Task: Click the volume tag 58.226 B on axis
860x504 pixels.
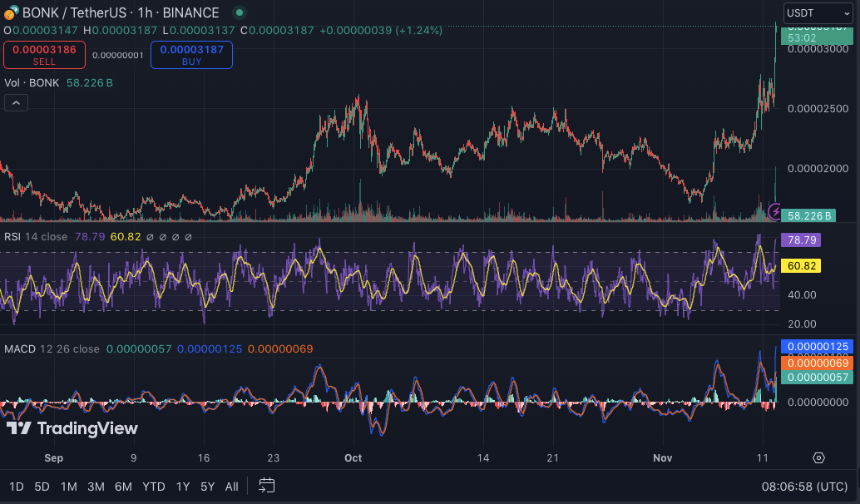Action: click(808, 215)
